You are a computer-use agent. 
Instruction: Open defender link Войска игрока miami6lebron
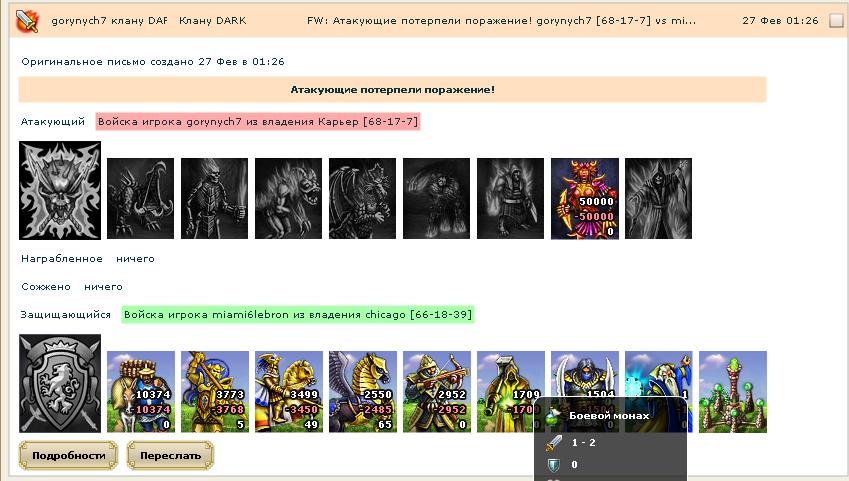298,315
